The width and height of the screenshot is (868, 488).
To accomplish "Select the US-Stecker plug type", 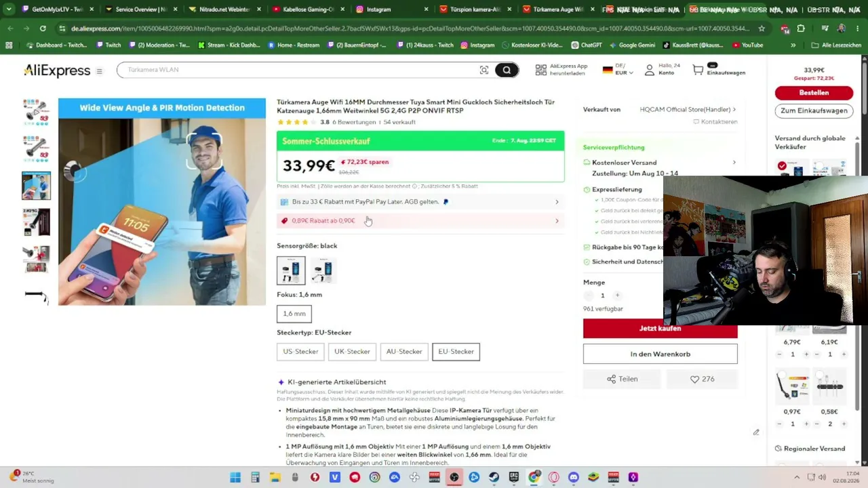I will [x=300, y=352].
